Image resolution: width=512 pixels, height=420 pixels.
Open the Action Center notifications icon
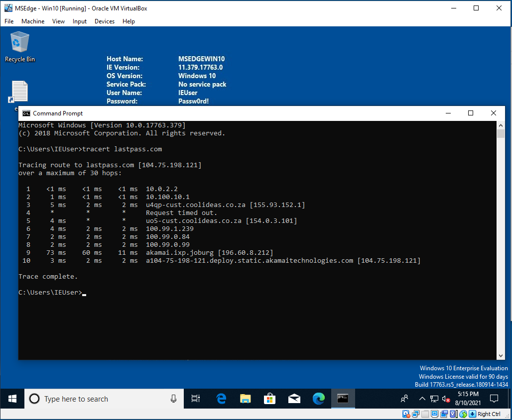494,399
